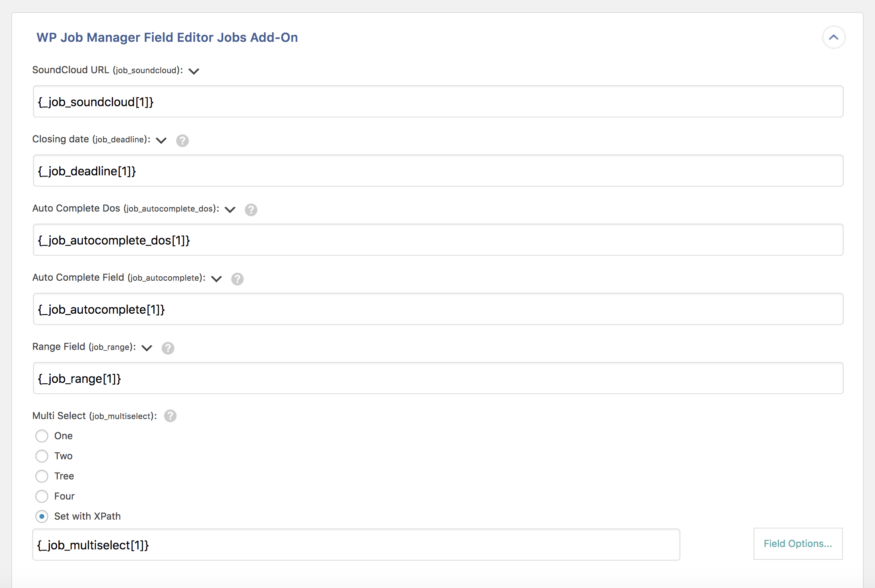Click the job_soundcloud input field
The height and width of the screenshot is (588, 875).
click(x=438, y=102)
